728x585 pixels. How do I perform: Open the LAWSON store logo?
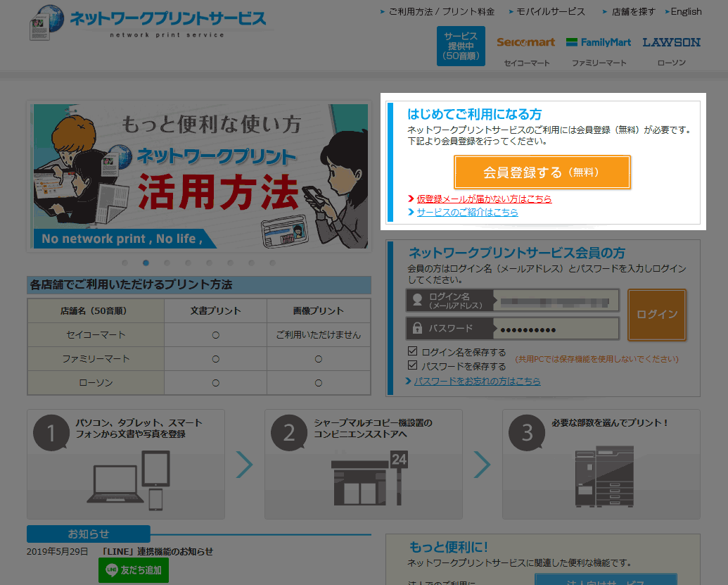click(671, 42)
